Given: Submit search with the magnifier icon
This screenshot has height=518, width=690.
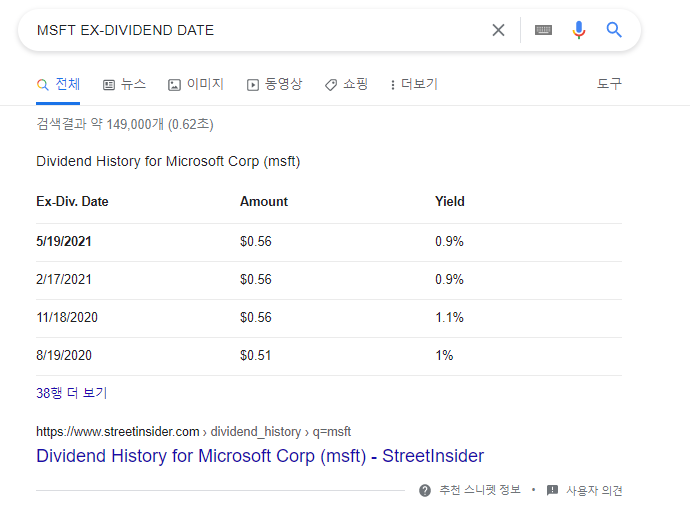Looking at the screenshot, I should click(x=614, y=30).
